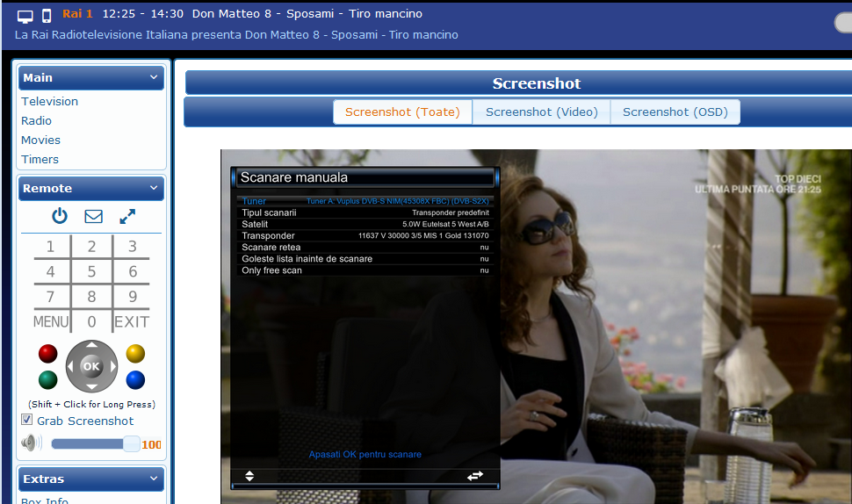Click the blue remote color button
Screen dimensions: 852x504
(x=135, y=379)
